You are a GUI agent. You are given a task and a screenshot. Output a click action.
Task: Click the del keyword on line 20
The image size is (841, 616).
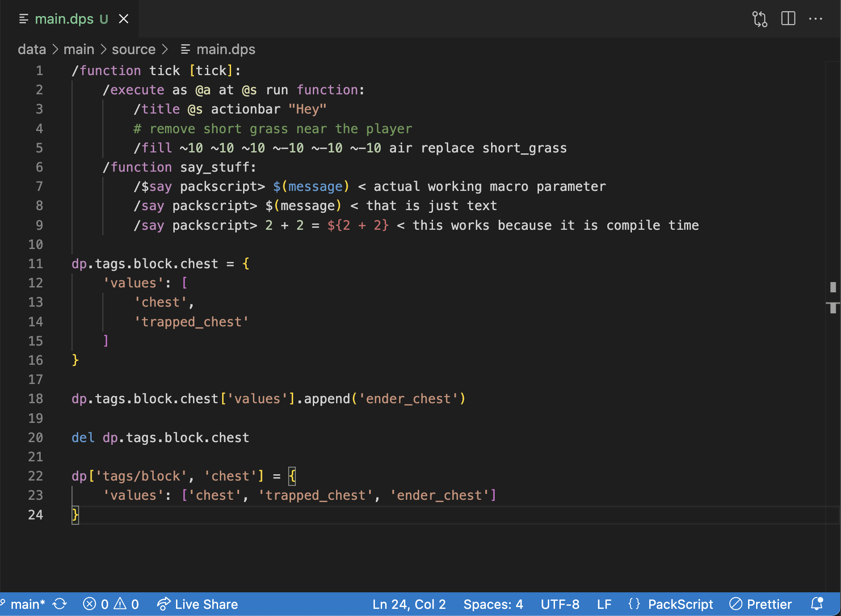83,438
